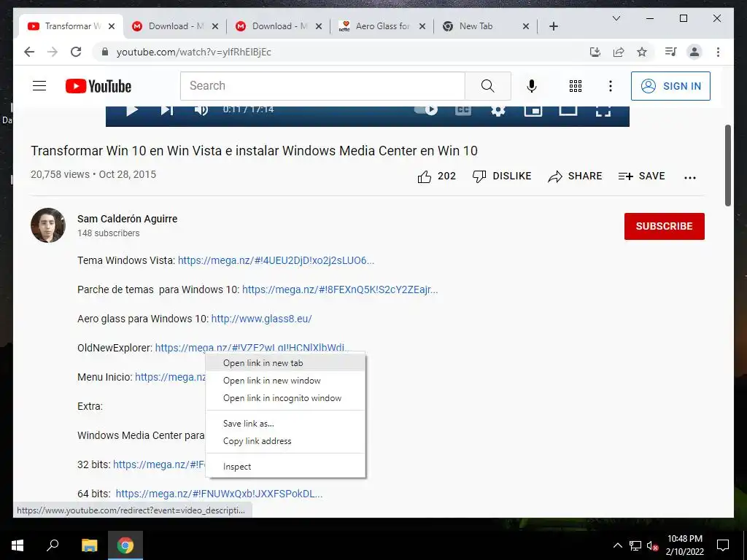Open File Explorer from taskbar
The width and height of the screenshot is (747, 560).
tap(89, 545)
